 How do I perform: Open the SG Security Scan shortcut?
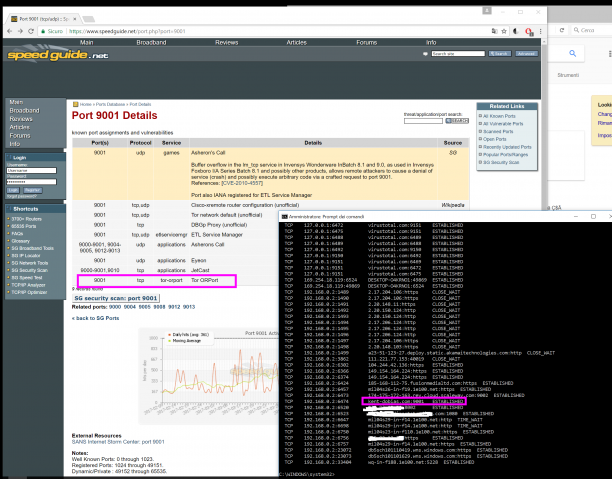pos(29,270)
